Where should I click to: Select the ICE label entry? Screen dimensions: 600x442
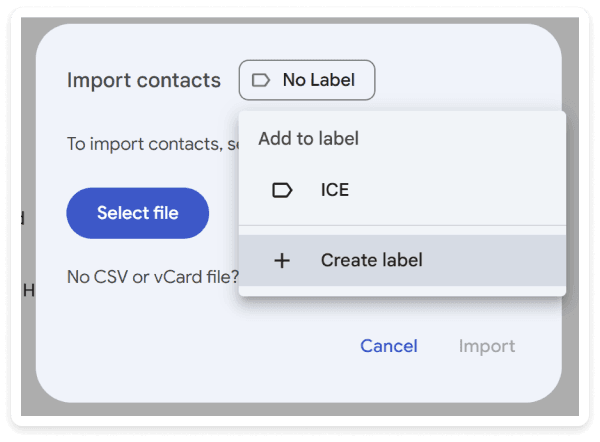pos(402,190)
